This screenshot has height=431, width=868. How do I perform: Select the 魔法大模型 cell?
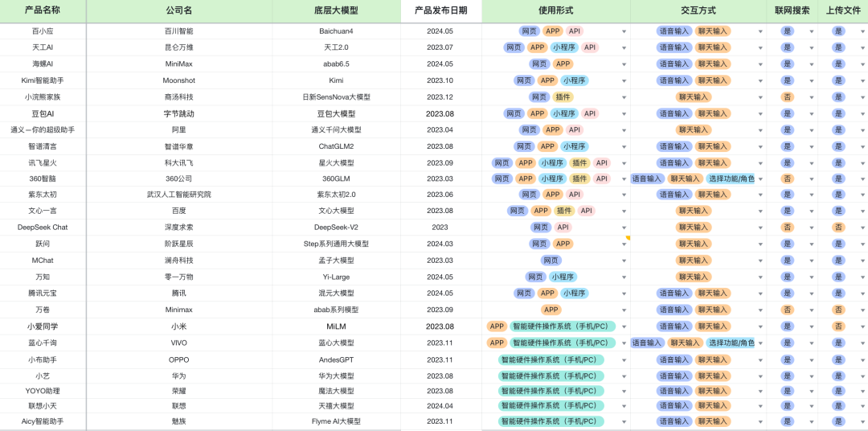click(x=336, y=391)
